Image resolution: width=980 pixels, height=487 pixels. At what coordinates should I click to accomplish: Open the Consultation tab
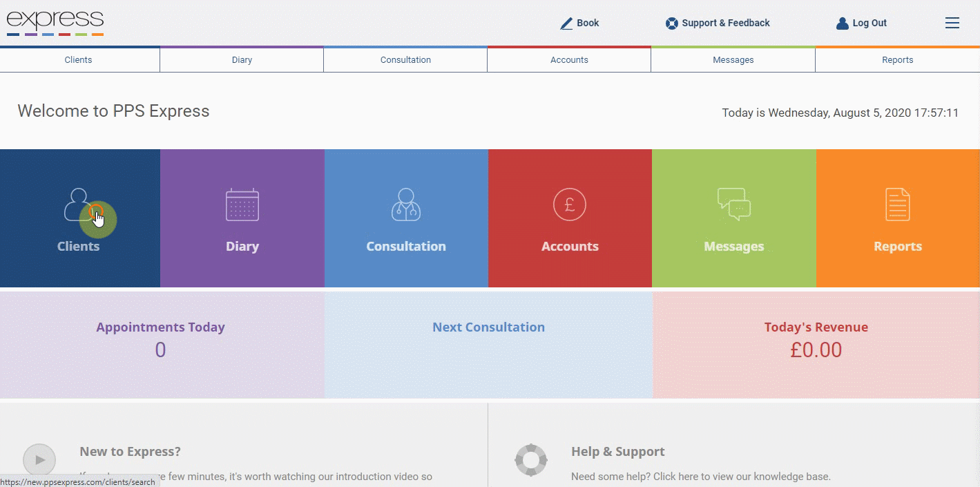[x=405, y=60]
